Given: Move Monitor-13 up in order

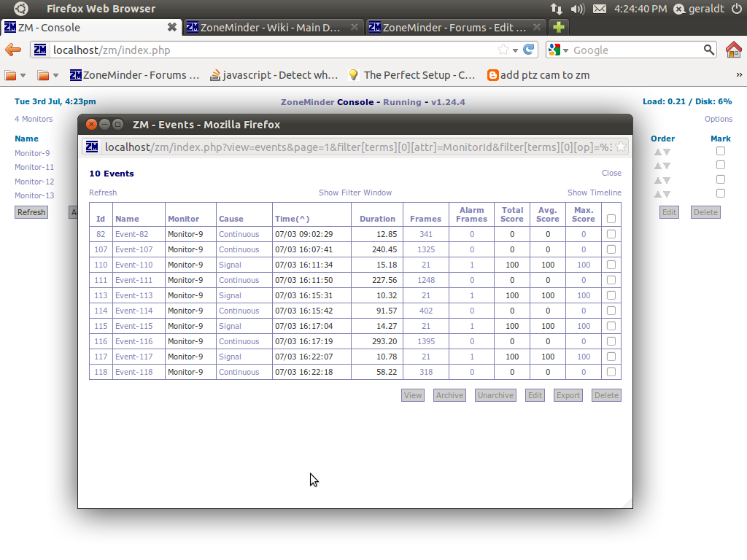Looking at the screenshot, I should coord(657,194).
